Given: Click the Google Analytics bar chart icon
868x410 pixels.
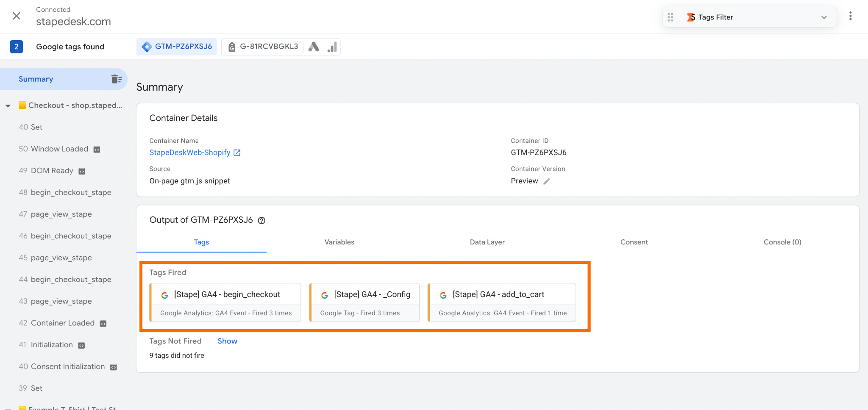Looking at the screenshot, I should click(x=332, y=47).
